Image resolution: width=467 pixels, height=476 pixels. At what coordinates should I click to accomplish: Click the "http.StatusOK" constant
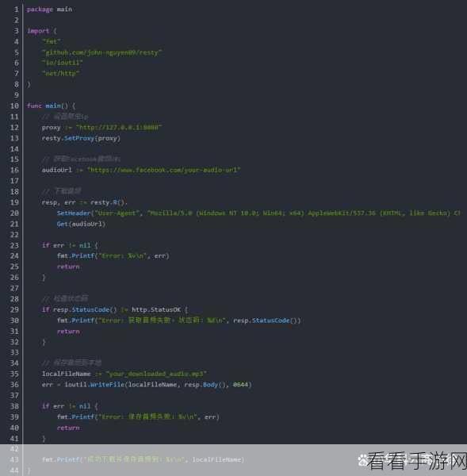[156, 309]
